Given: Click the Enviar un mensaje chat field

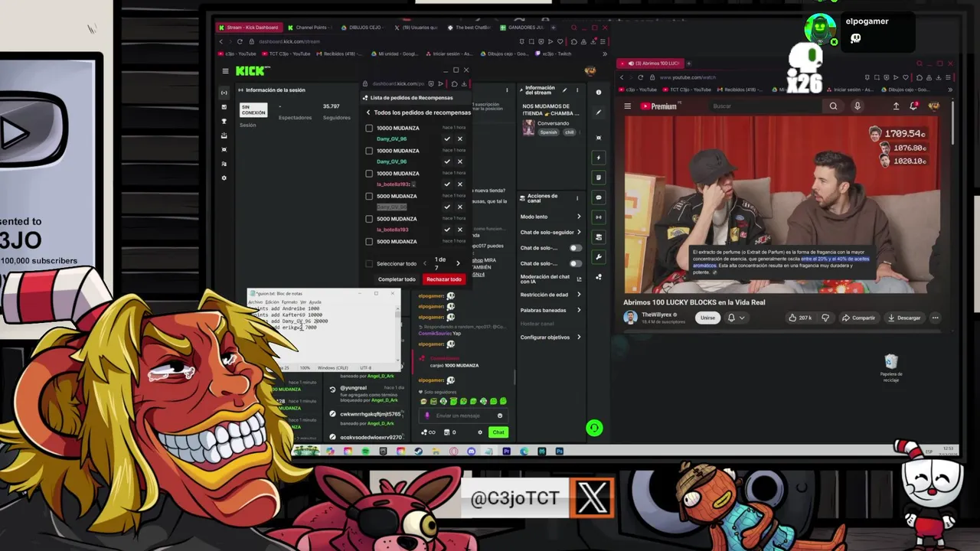Looking at the screenshot, I should pyautogui.click(x=463, y=416).
